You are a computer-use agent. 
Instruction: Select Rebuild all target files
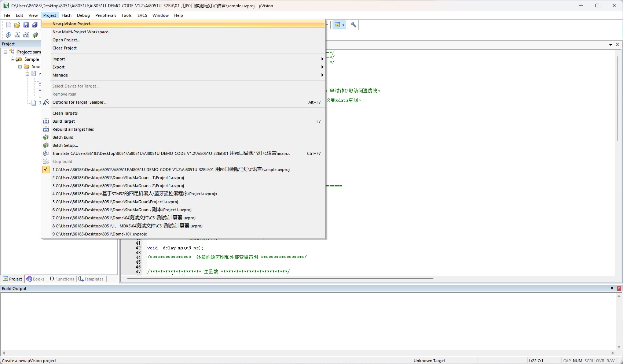click(73, 129)
